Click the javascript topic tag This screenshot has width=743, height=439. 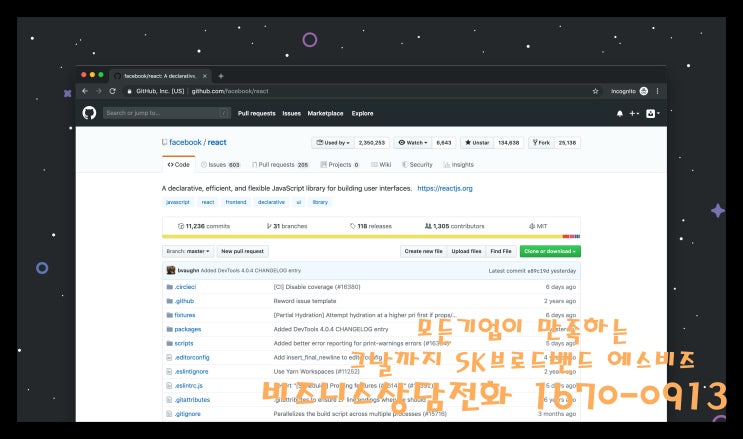point(178,202)
